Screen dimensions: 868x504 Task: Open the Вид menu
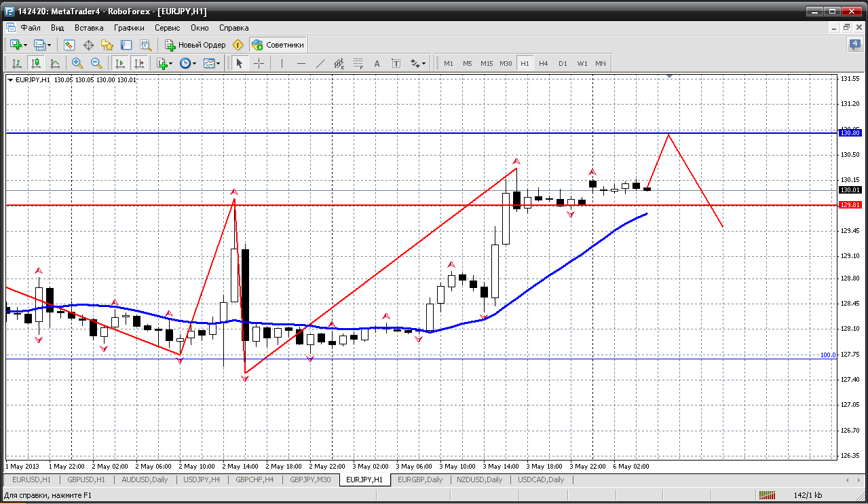click(58, 28)
